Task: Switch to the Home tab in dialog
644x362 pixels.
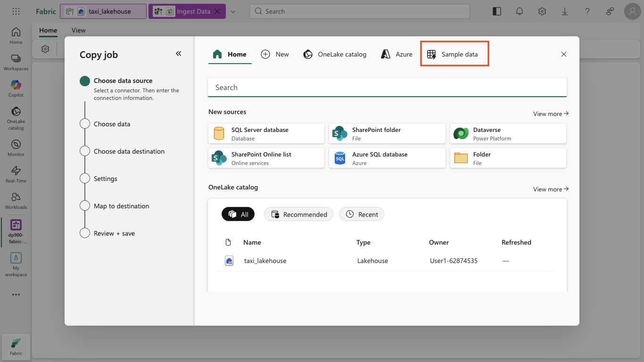Action: coord(230,54)
